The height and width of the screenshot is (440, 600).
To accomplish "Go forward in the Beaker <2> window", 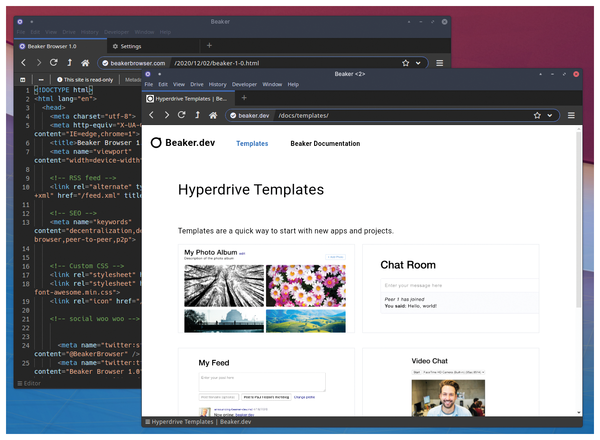I will pyautogui.click(x=166, y=115).
